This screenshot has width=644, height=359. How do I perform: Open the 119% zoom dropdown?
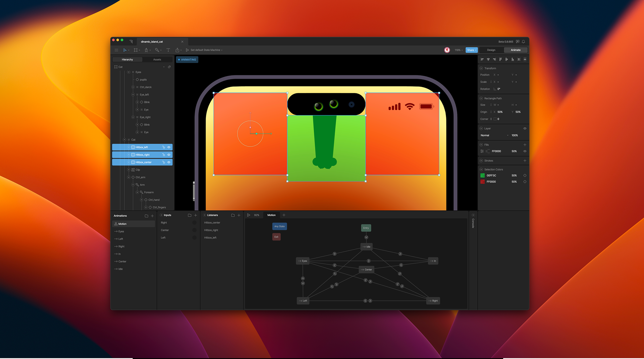point(459,50)
